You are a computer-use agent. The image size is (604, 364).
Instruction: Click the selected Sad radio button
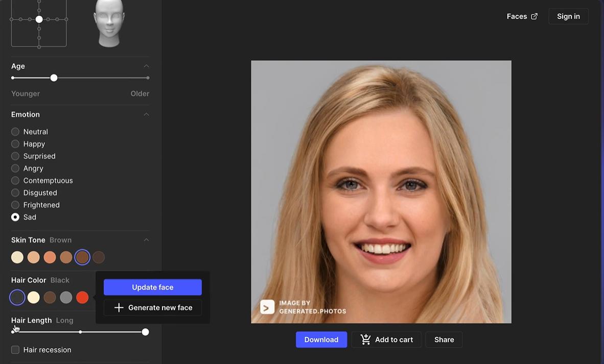[15, 217]
